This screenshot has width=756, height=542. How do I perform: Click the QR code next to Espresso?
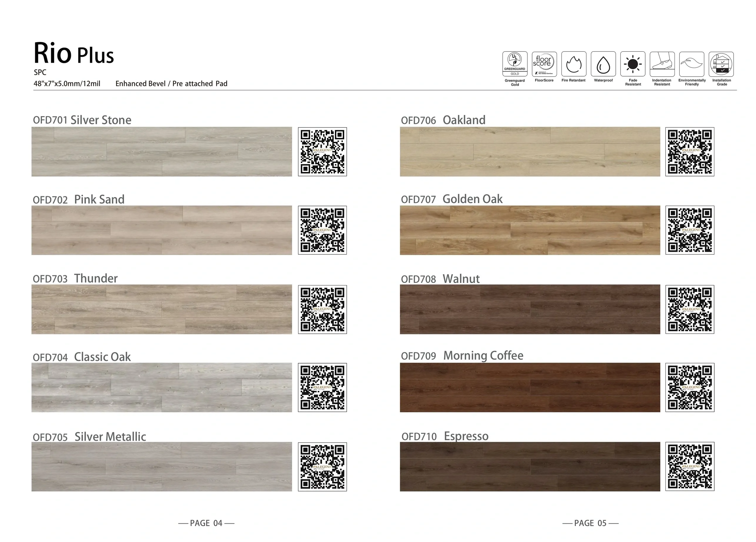[690, 467]
